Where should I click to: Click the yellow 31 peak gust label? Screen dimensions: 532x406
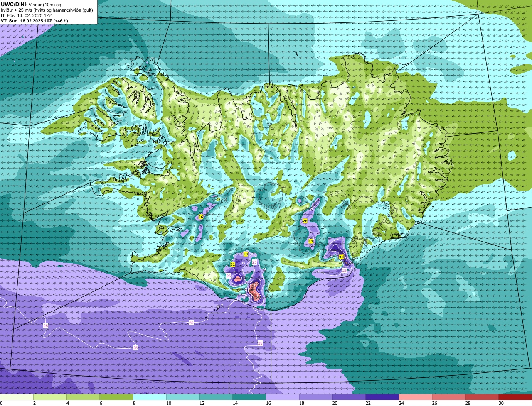tap(233, 264)
